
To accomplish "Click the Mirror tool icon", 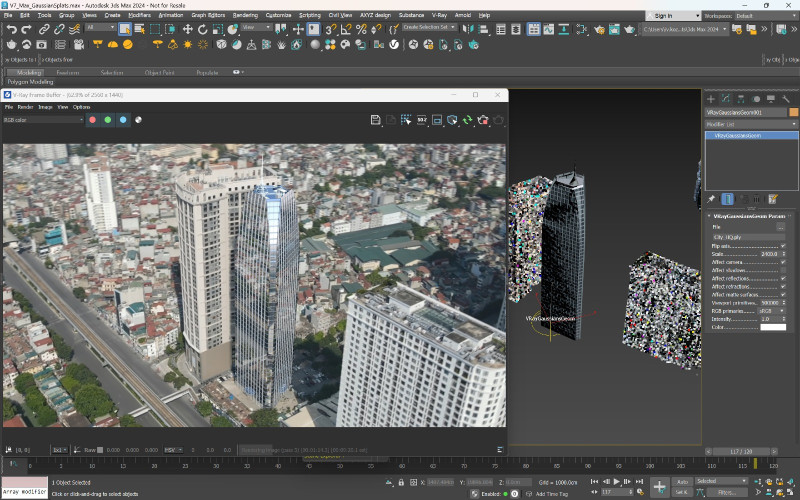I will point(467,29).
